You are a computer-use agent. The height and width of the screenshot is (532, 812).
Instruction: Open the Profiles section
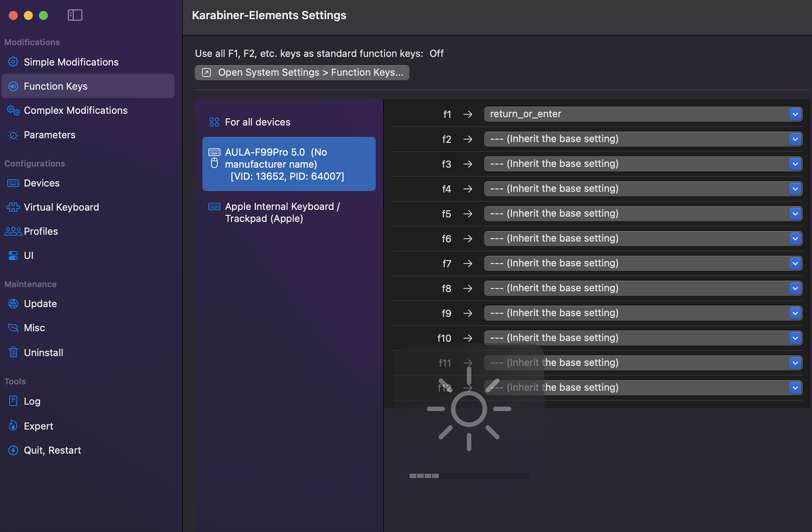coord(41,231)
